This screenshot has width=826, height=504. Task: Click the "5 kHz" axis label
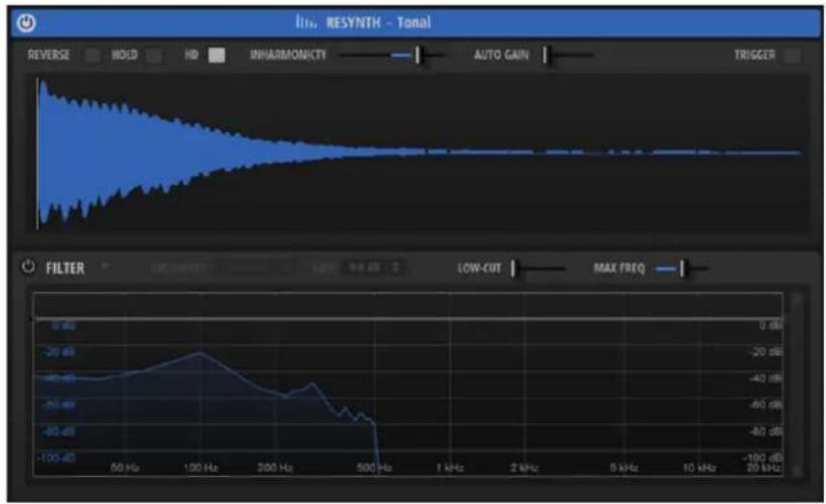point(624,467)
